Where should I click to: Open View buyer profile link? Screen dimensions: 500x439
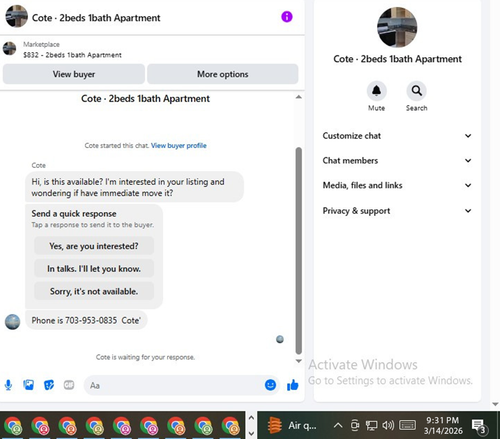pos(179,145)
